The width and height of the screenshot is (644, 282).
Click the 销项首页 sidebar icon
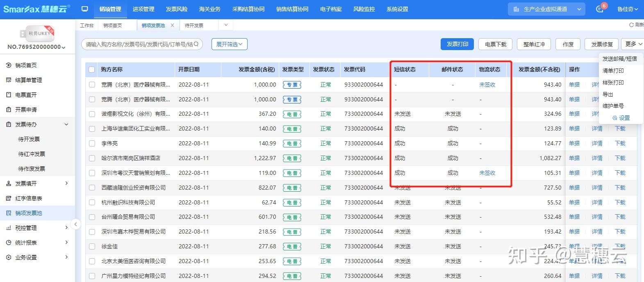9,65
